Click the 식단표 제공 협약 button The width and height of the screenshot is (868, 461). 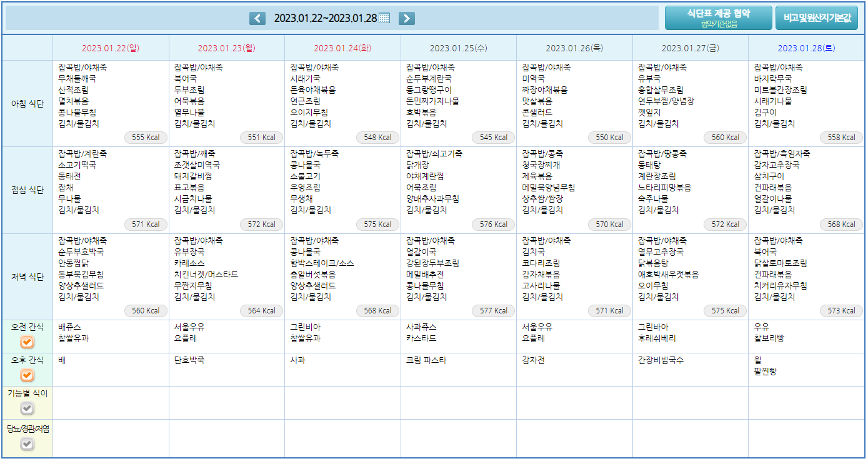[718, 18]
